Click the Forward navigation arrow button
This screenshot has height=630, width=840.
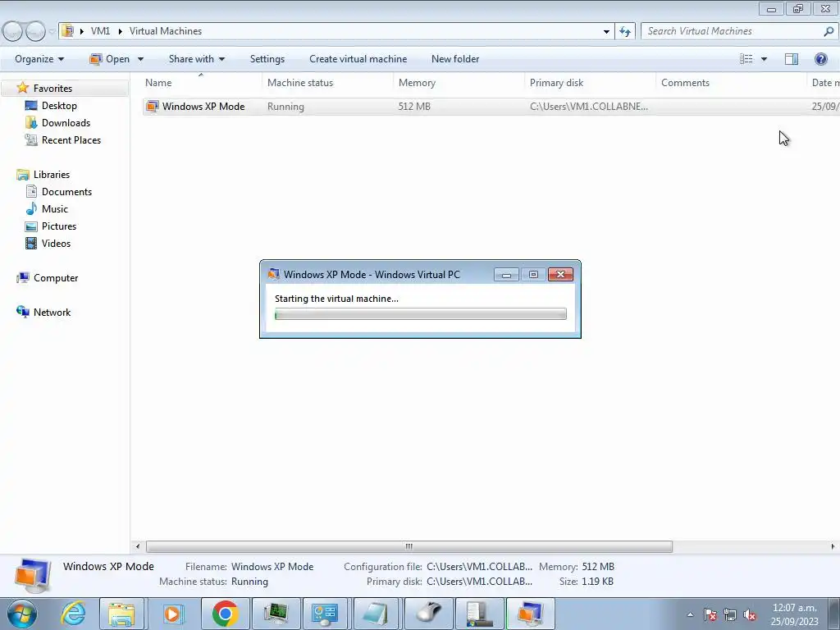click(x=35, y=31)
